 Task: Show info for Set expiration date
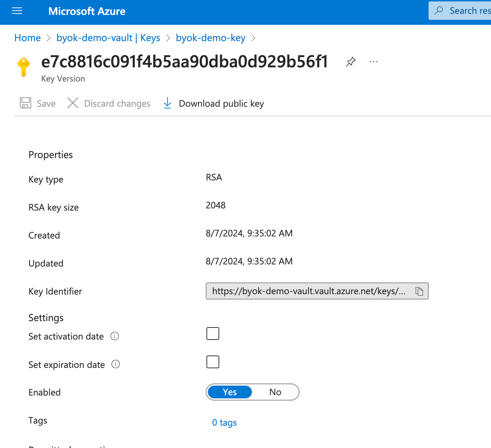[x=116, y=364]
